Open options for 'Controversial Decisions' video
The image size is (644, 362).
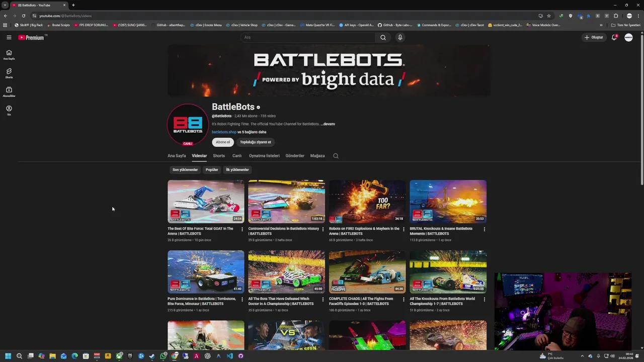click(323, 229)
